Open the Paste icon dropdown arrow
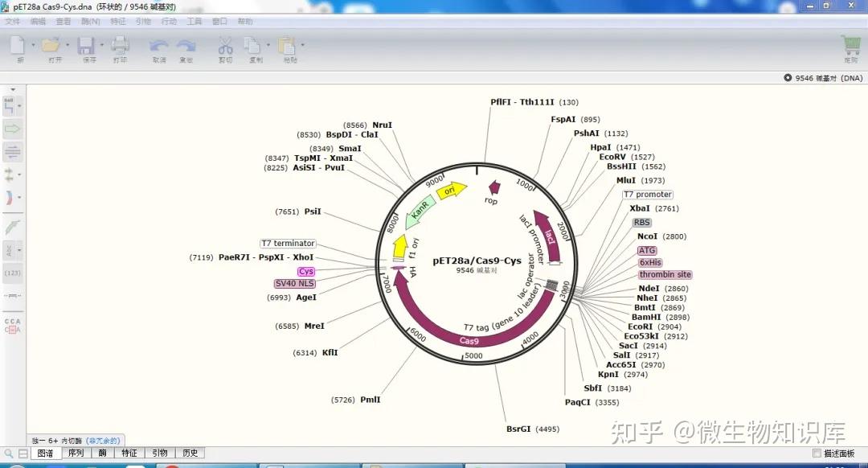868x468 pixels. pyautogui.click(x=301, y=44)
